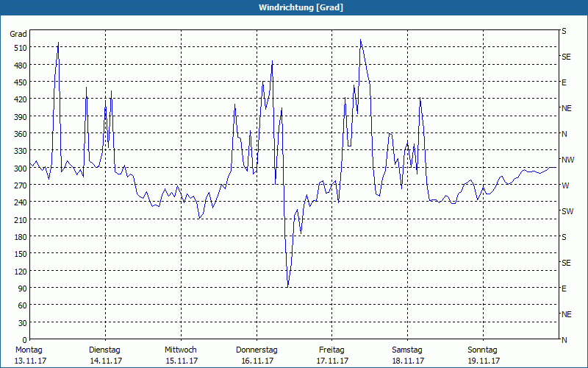Click the W compass label on right axis
588x368 pixels.
coord(565,185)
